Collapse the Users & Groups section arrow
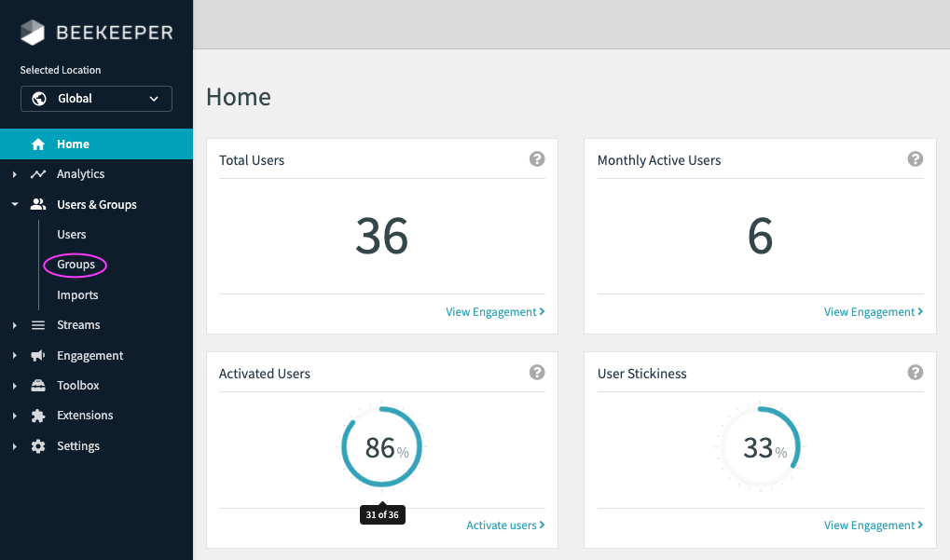The height and width of the screenshot is (560, 950). 15,204
